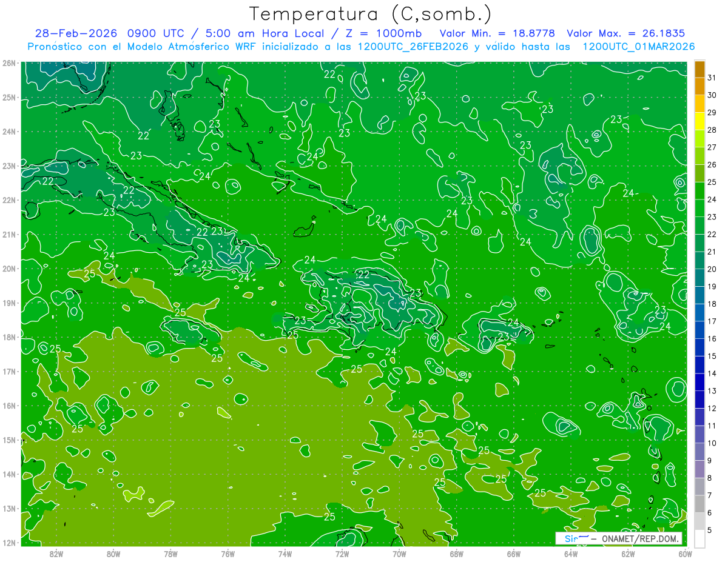Click the "64W" longitude axis label

point(571,554)
